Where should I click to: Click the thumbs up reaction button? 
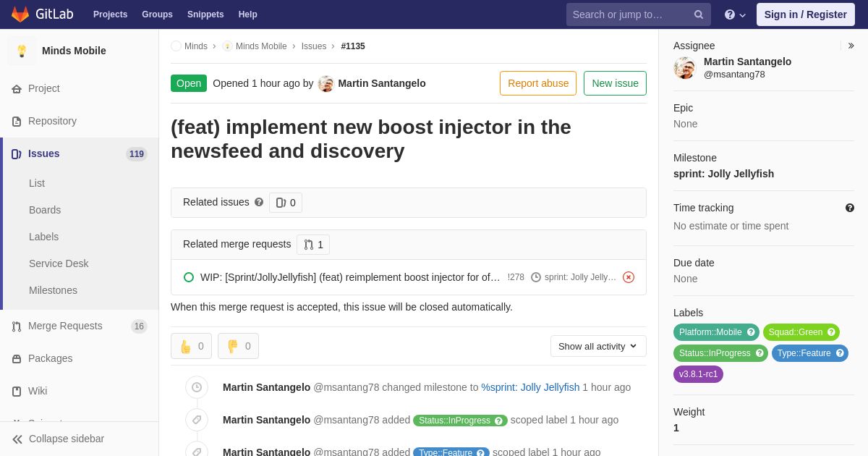191,346
